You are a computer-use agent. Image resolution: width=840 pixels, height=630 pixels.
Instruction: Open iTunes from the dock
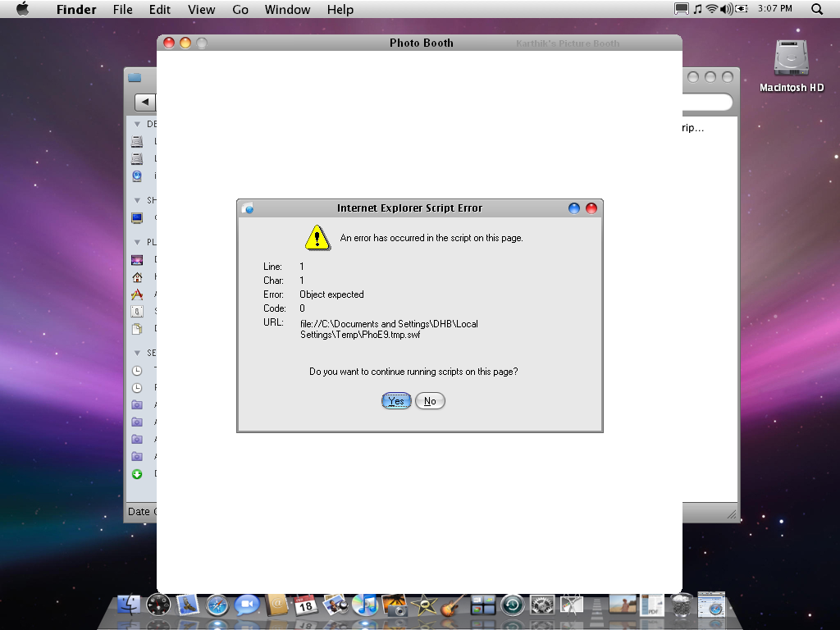pyautogui.click(x=365, y=605)
